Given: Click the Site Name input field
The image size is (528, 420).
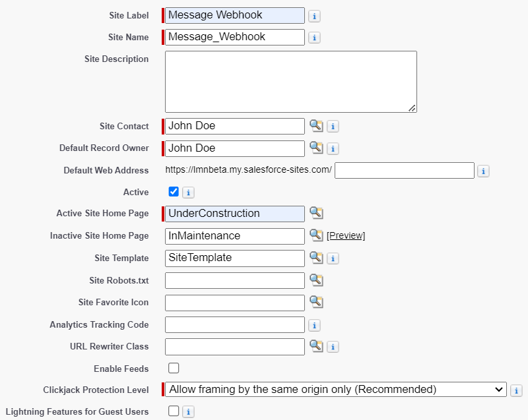Looking at the screenshot, I should tap(235, 37).
